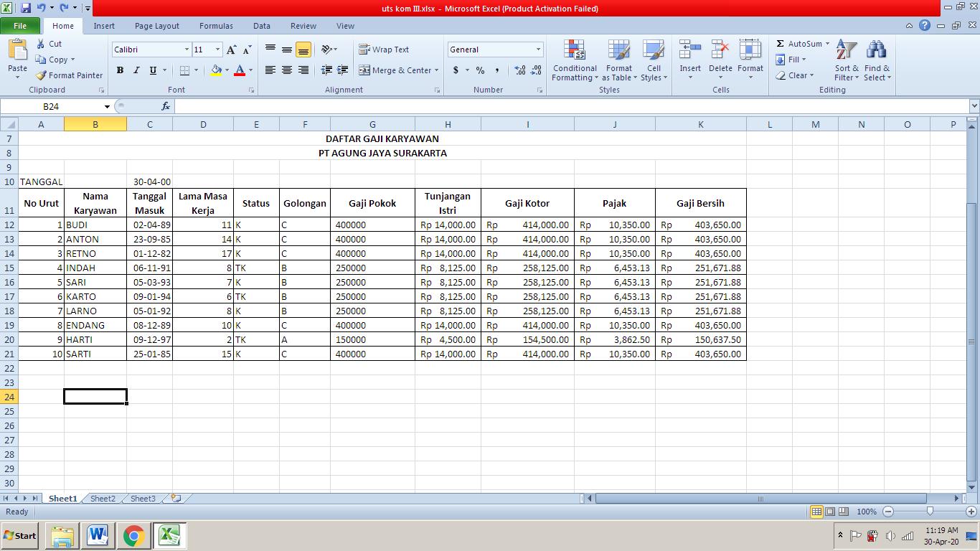Click the Increase Indent icon
This screenshot has height=551, width=980.
[x=343, y=70]
